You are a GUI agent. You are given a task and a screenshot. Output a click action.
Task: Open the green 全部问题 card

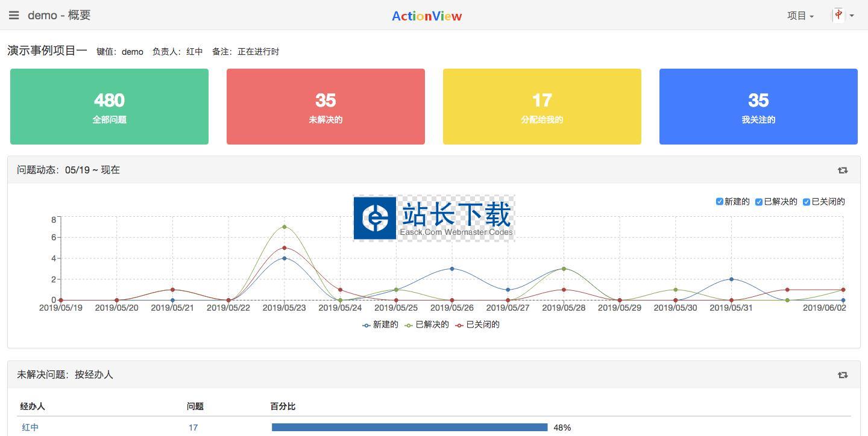109,107
